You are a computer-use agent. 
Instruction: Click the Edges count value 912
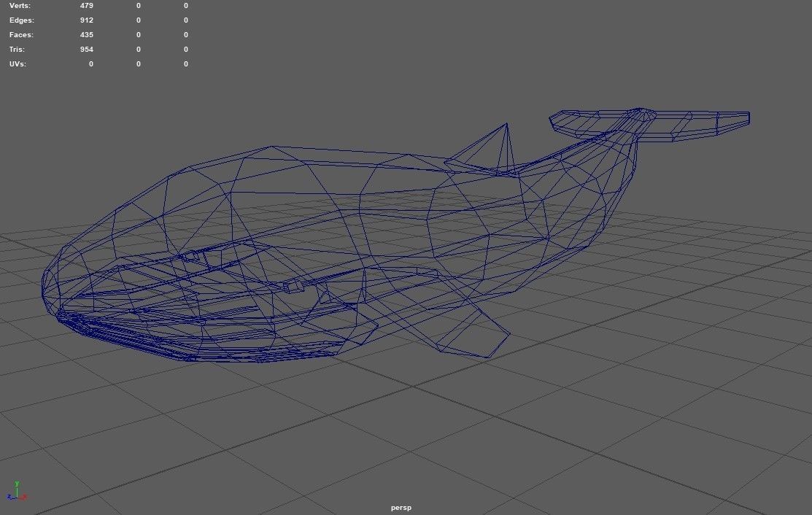point(87,20)
